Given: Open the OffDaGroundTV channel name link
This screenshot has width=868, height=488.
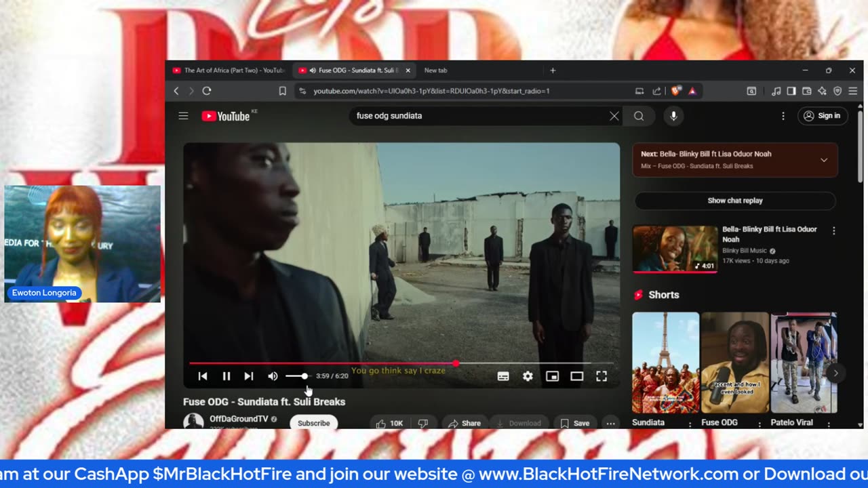Looking at the screenshot, I should coord(238,419).
